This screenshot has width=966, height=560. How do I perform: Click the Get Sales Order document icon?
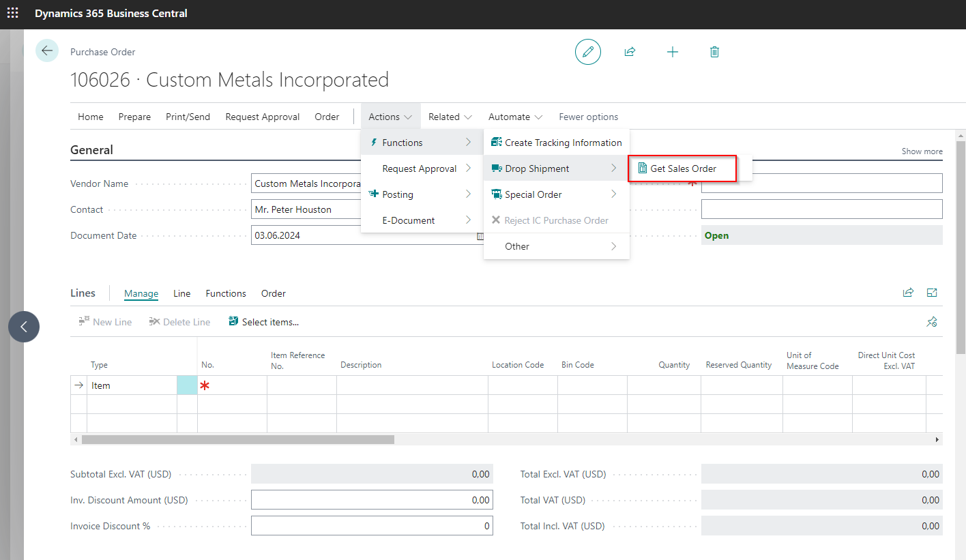click(642, 168)
